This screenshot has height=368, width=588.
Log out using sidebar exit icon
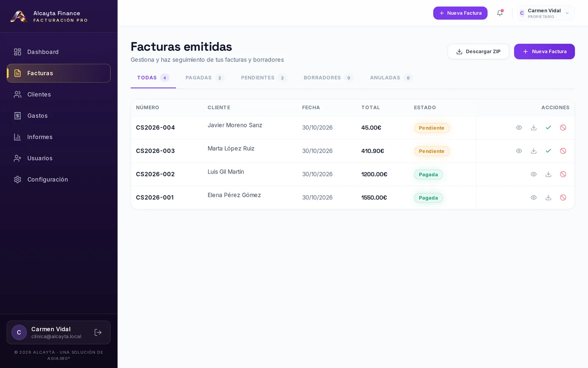click(x=98, y=332)
